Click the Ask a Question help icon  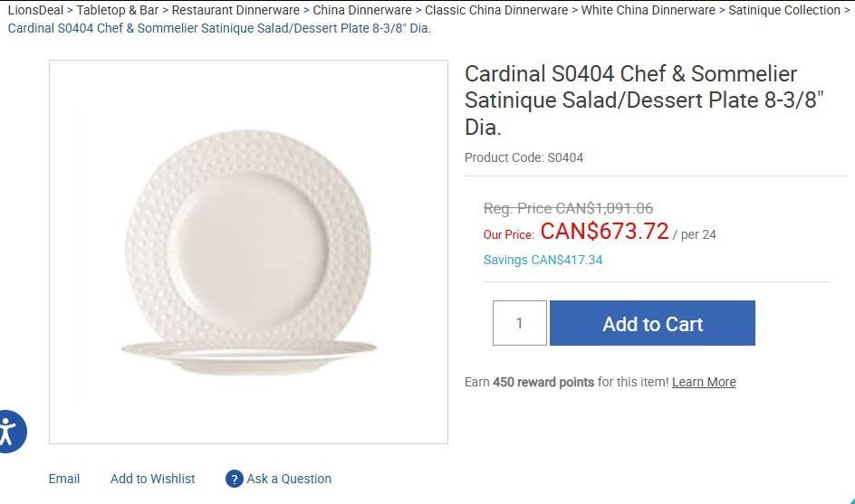coord(235,479)
